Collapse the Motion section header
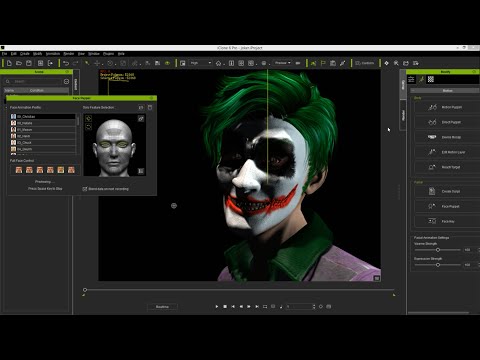This screenshot has width=480, height=360. pos(447,91)
